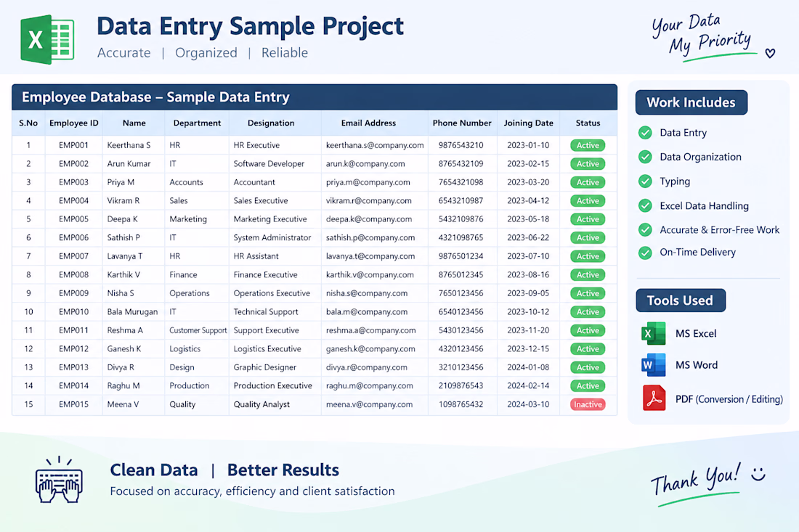
Task: Click the large Excel logo beside the title
Action: [47, 39]
